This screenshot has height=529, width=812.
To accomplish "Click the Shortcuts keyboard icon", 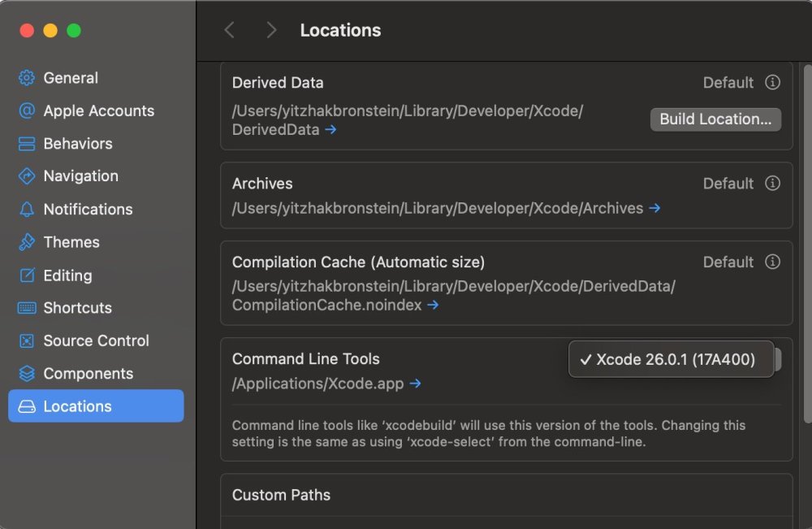I will [x=27, y=308].
